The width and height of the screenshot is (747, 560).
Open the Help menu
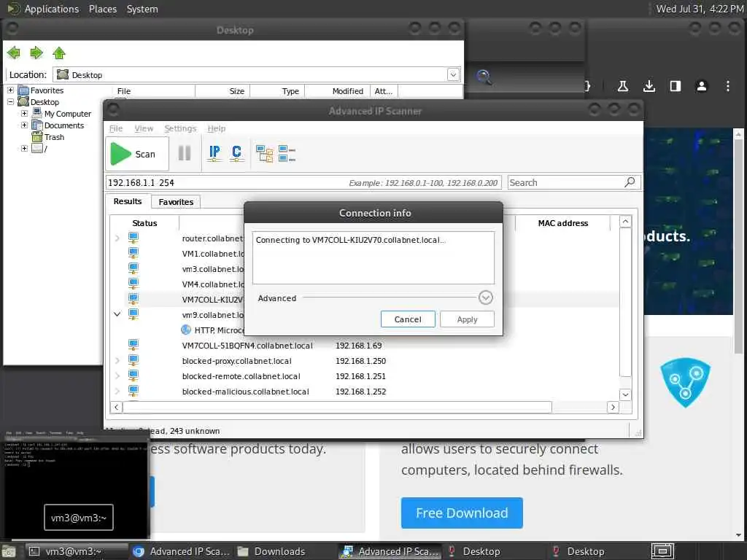(x=216, y=128)
